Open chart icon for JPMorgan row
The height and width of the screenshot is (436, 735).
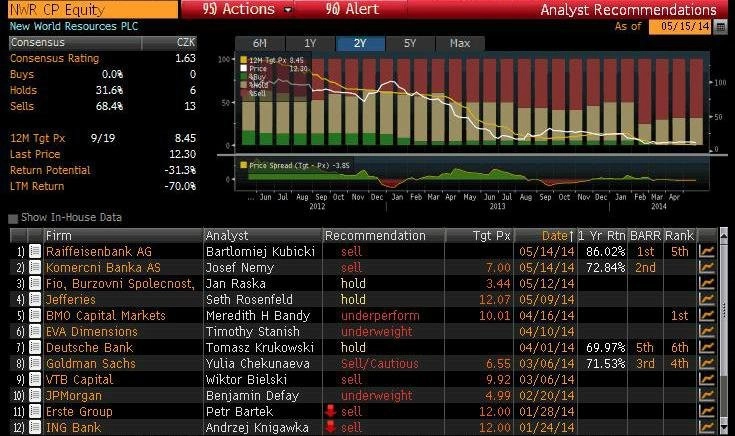coord(707,395)
